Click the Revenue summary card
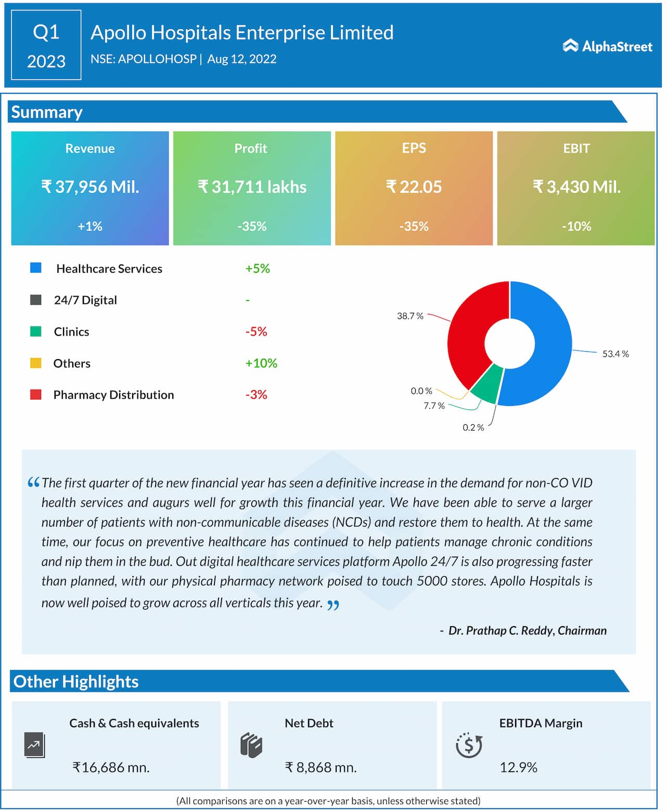Viewport: 666px width, 812px height. pos(90,188)
